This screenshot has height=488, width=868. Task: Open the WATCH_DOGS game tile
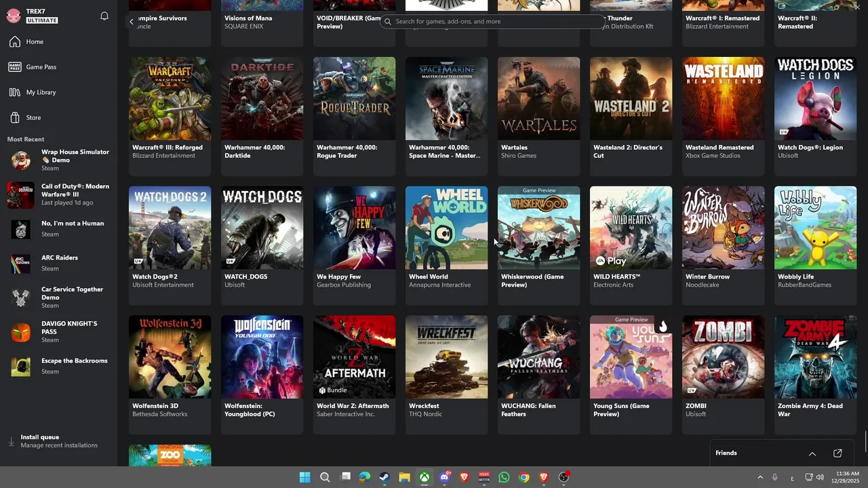[262, 246]
